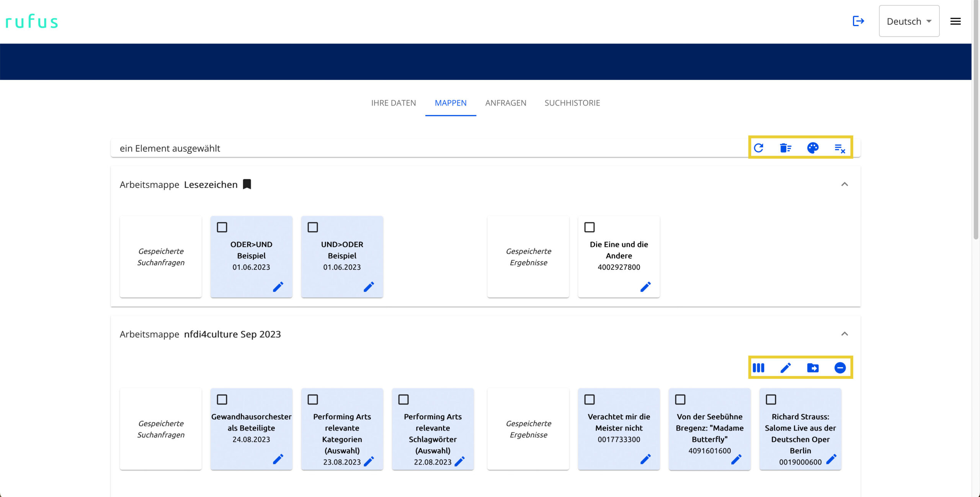980x497 pixels.
Task: Switch to the ANFRAGEN tab
Action: click(505, 103)
